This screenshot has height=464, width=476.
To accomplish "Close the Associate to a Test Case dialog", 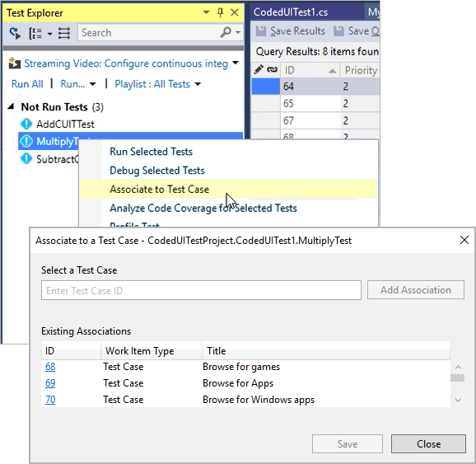I will coord(464,240).
